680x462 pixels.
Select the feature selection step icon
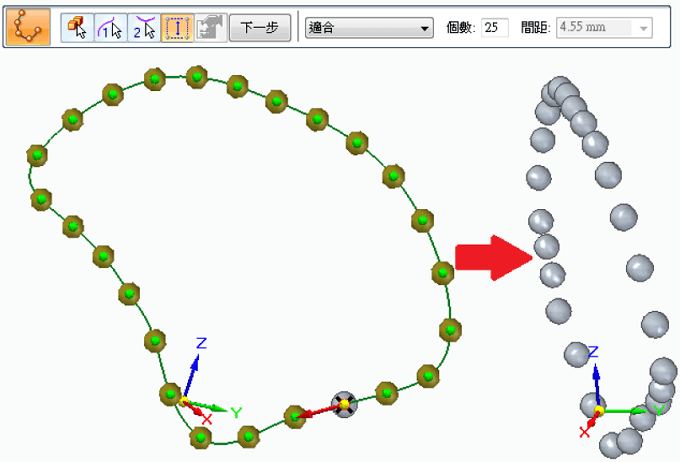coord(77,28)
